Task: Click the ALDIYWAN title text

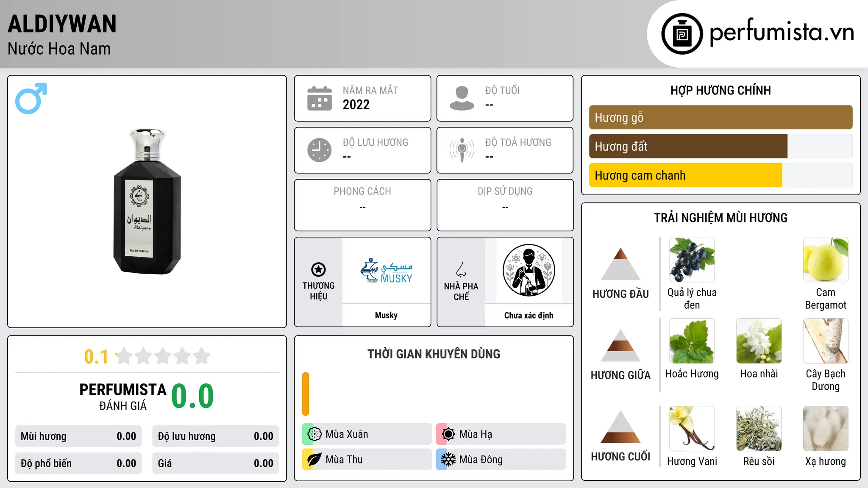Action: tap(62, 24)
